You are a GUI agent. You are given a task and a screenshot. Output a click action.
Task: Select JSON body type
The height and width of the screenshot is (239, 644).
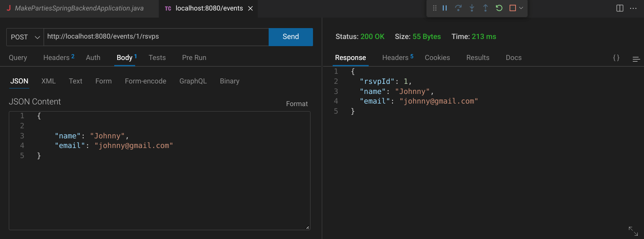pyautogui.click(x=19, y=81)
